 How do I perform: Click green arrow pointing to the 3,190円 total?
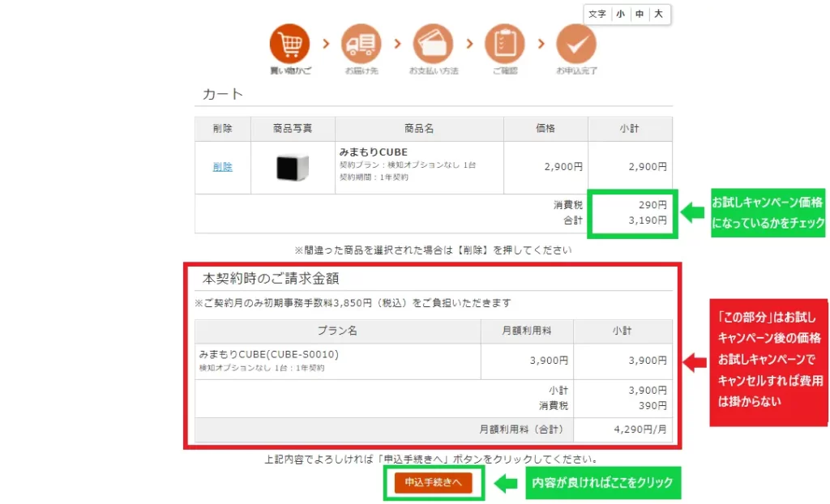click(692, 213)
